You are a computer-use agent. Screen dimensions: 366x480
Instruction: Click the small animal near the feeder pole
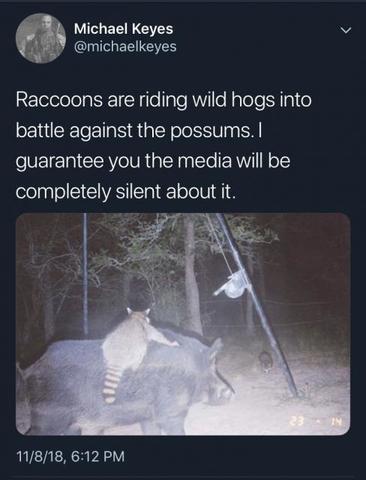coord(266,361)
